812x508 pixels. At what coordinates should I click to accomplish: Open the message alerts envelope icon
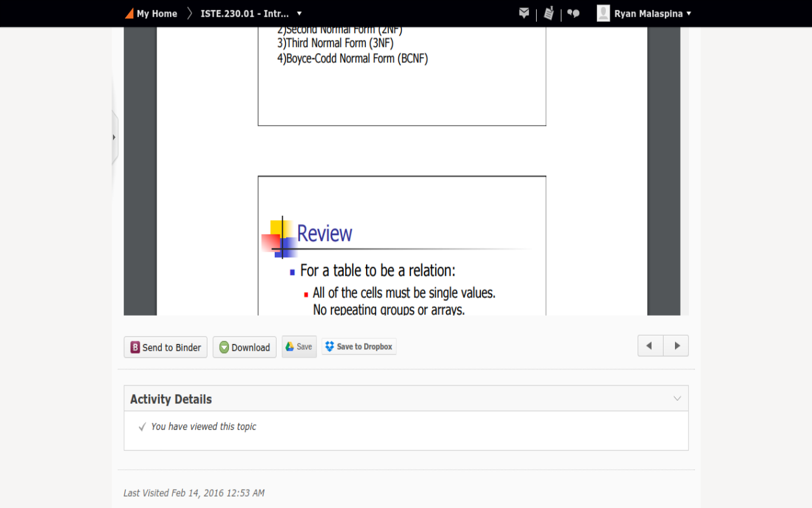coord(524,13)
